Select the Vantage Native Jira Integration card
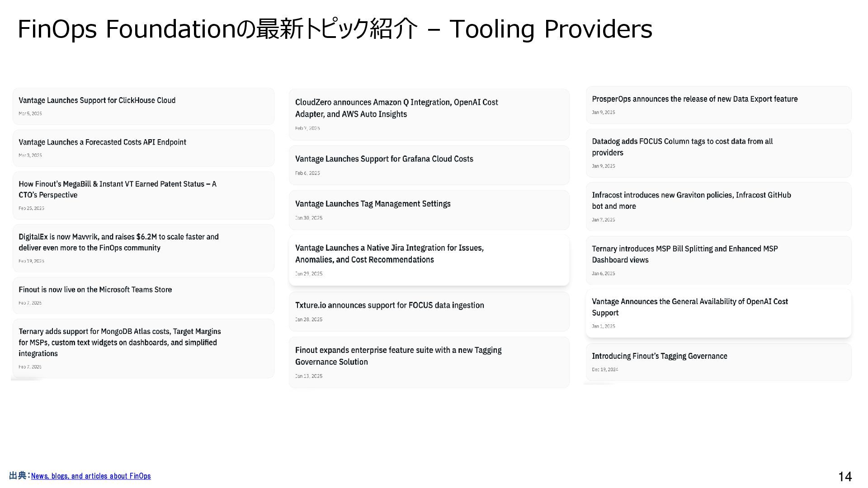This screenshot has width=868, height=488. coord(429,260)
